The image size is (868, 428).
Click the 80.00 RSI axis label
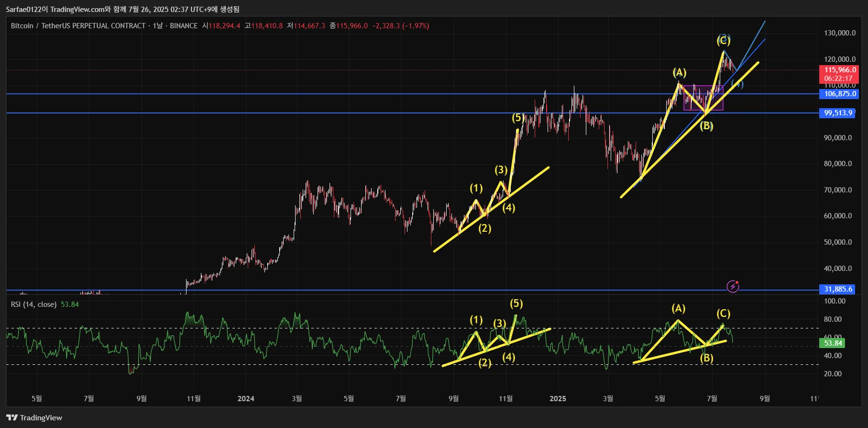pyautogui.click(x=833, y=319)
